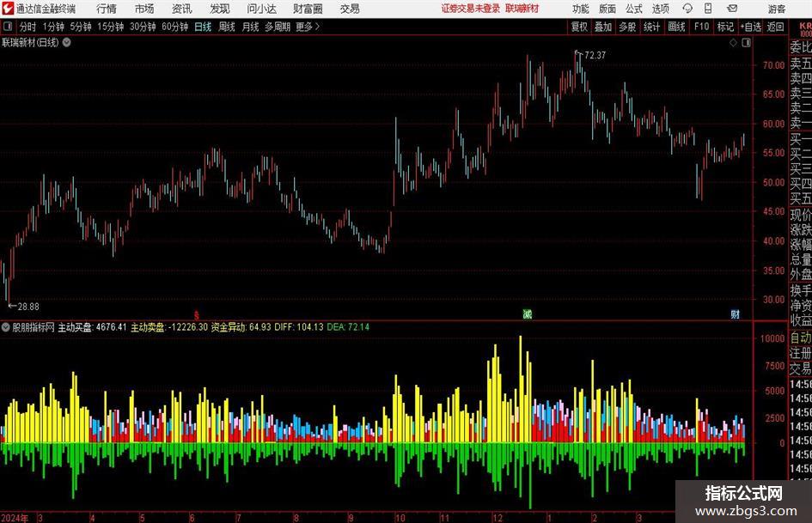
Task: Open F10 company info
Action: 701,27
